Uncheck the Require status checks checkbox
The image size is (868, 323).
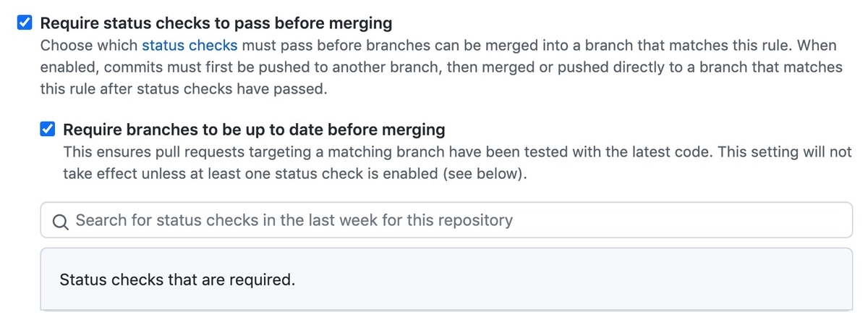(x=25, y=23)
